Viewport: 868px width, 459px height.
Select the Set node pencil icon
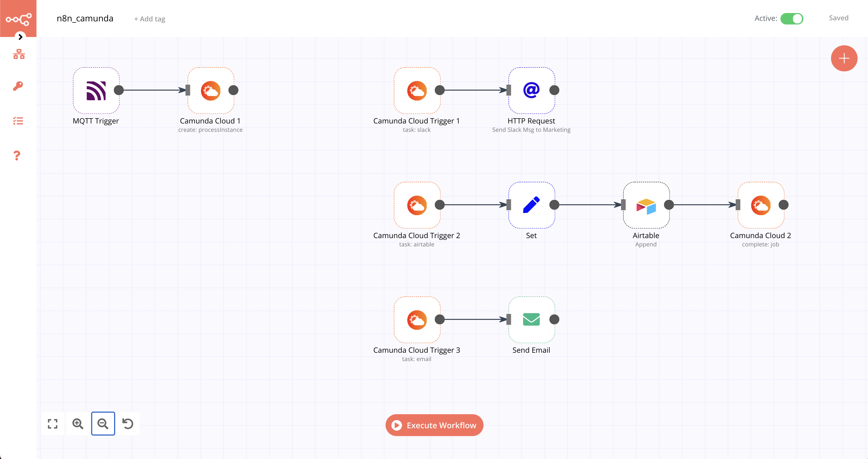point(531,205)
